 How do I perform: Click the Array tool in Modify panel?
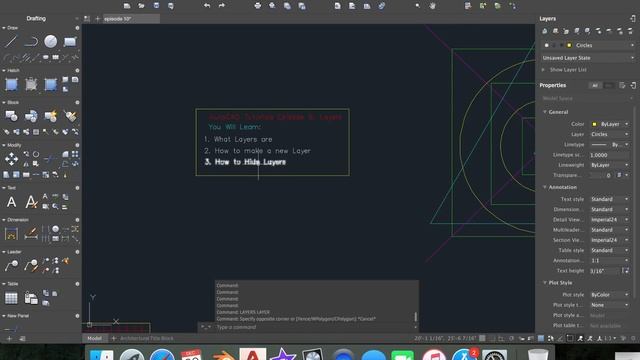tap(75, 154)
